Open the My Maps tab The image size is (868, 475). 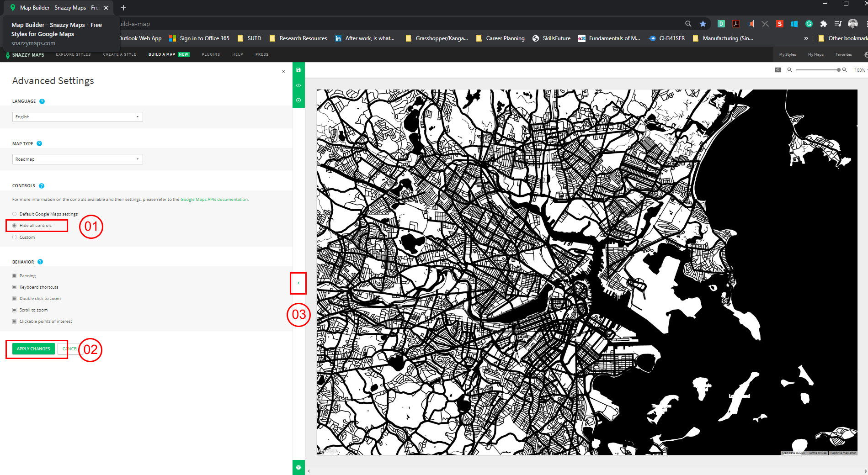815,54
